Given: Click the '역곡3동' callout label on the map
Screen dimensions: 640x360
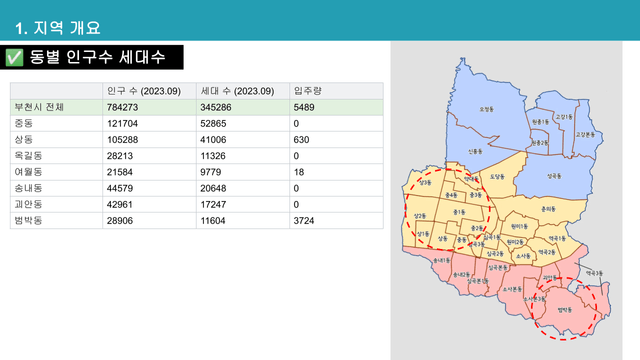Looking at the screenshot, I should (594, 273).
